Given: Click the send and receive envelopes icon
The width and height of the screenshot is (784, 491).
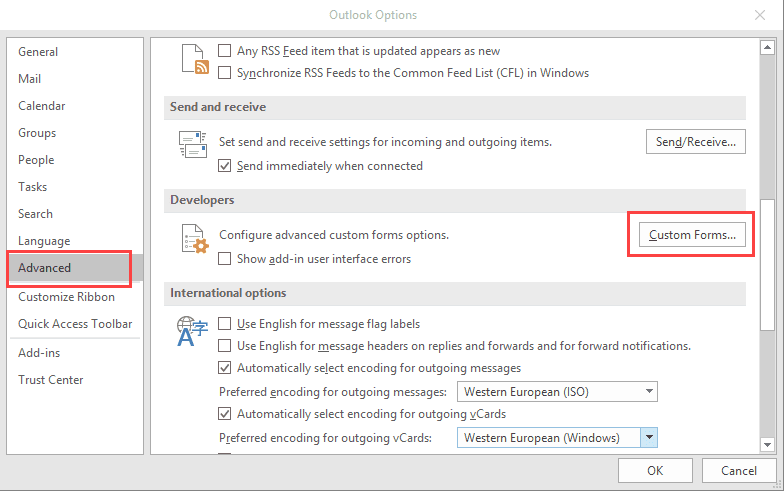Looking at the screenshot, I should (x=193, y=144).
